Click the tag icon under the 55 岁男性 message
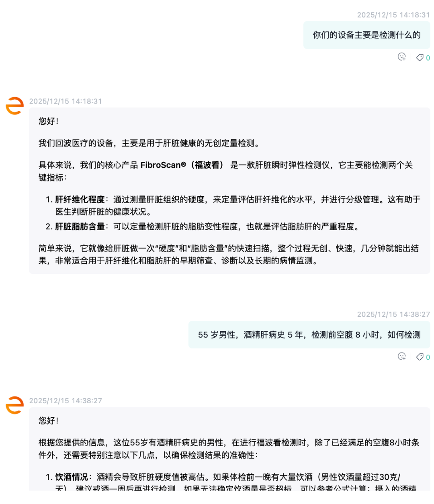434x504 pixels. tap(420, 357)
